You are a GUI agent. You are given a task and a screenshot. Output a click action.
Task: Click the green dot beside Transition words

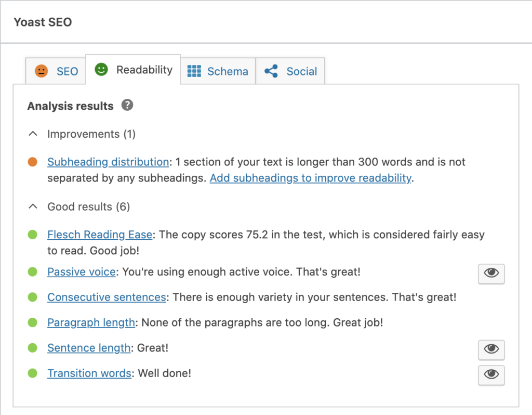[33, 373]
